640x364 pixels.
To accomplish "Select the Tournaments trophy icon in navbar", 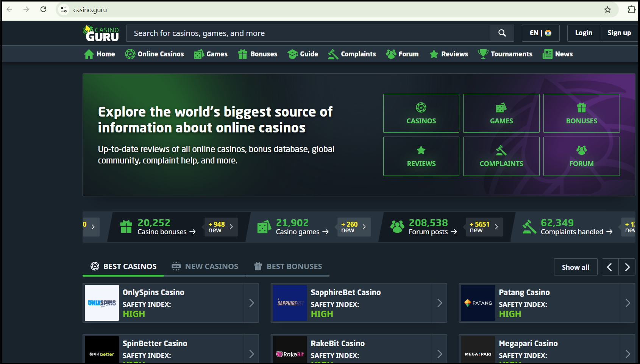I will click(x=483, y=54).
